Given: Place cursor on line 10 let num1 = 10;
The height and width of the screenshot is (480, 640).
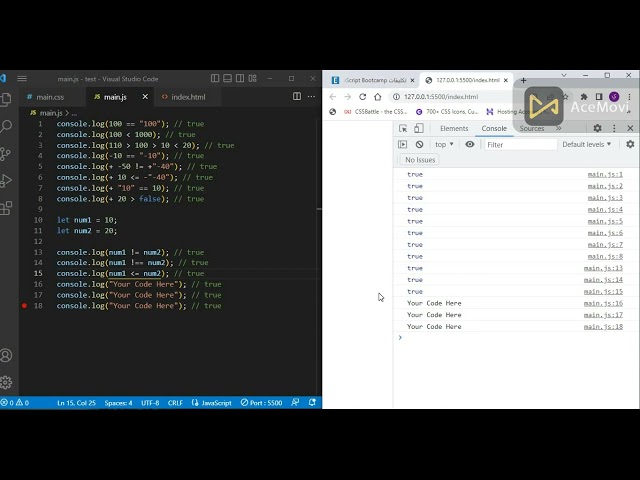Looking at the screenshot, I should [87, 220].
